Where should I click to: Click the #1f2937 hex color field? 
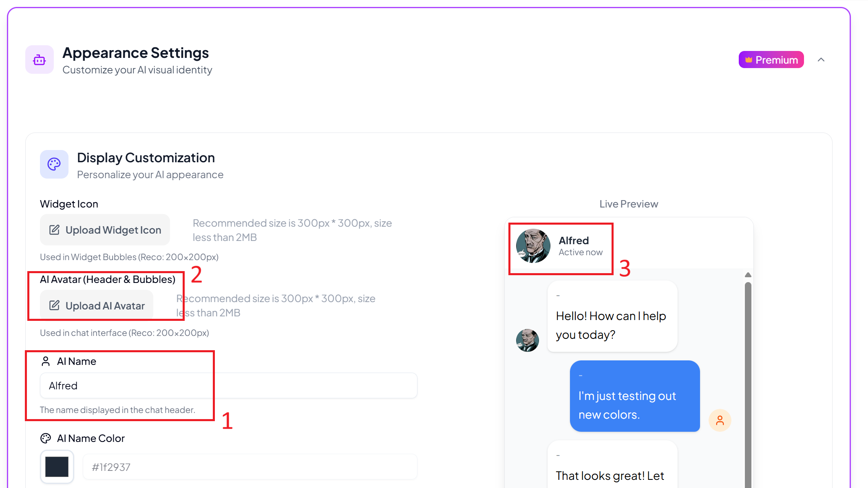point(250,467)
